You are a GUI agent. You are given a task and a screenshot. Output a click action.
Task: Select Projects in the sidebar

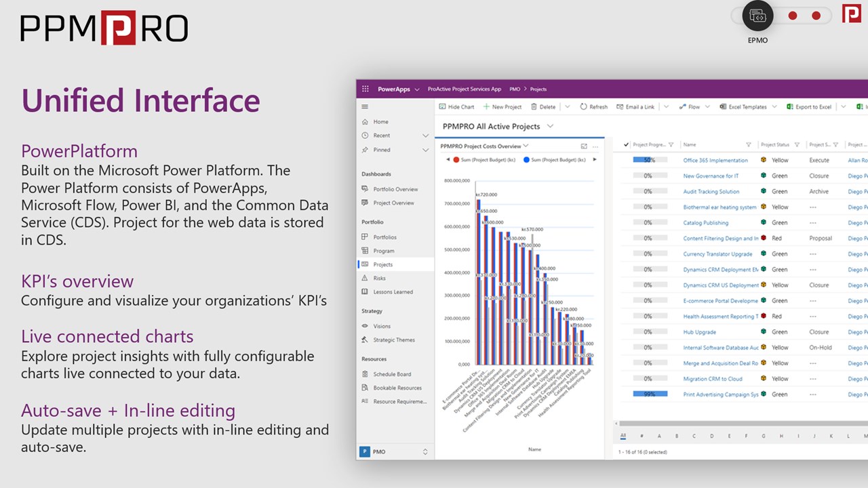click(396, 264)
